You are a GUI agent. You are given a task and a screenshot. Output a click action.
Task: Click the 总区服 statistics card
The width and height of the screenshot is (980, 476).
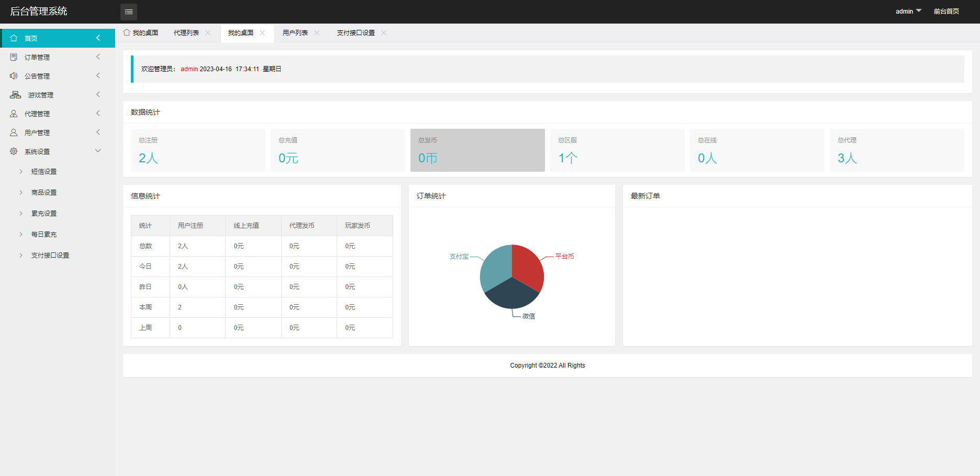[x=617, y=150]
